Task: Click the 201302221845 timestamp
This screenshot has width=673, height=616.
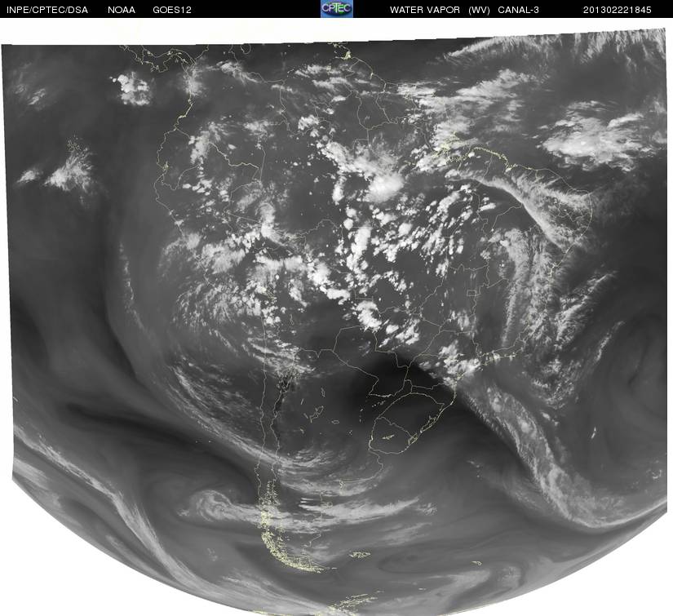Action: [618, 10]
